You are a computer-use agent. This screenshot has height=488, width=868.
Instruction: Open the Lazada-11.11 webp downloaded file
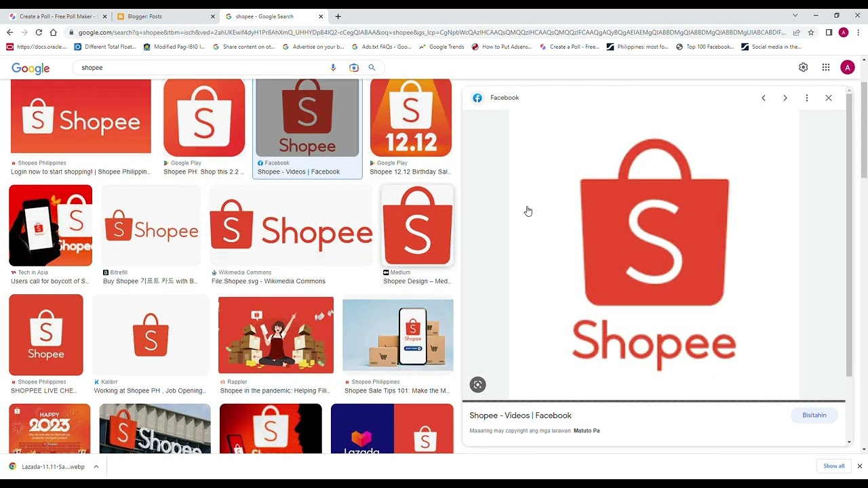(x=47, y=466)
